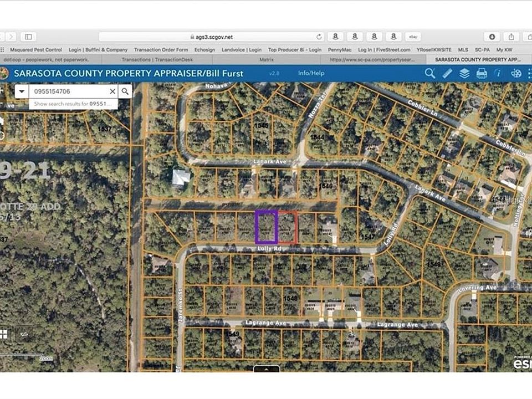Open the Info/Help link

(311, 73)
